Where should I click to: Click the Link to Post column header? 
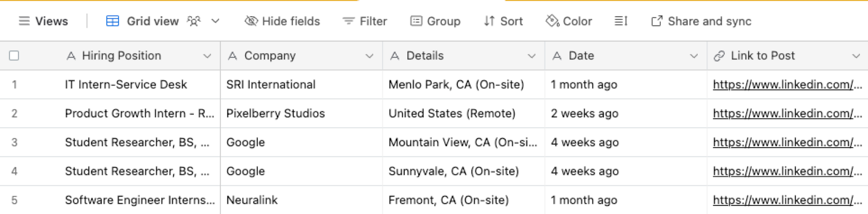788,55
